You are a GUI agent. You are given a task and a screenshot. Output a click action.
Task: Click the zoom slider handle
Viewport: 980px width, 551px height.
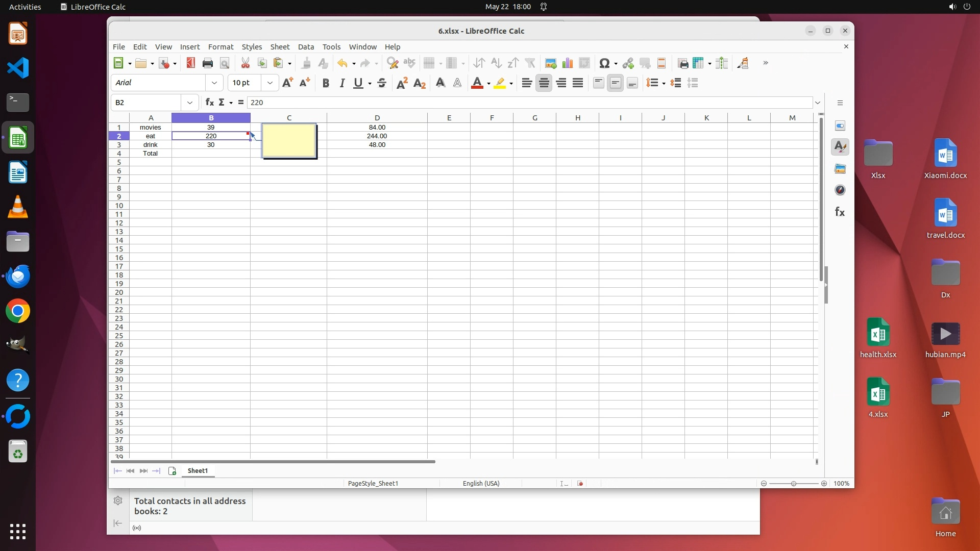pyautogui.click(x=794, y=484)
